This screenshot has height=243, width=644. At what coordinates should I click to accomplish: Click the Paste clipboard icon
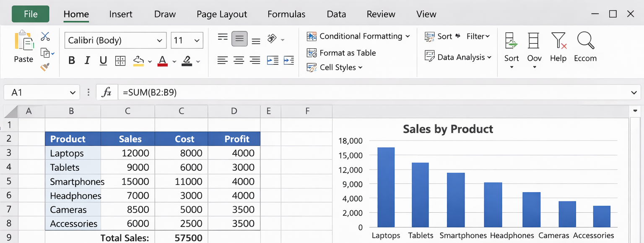coord(24,42)
